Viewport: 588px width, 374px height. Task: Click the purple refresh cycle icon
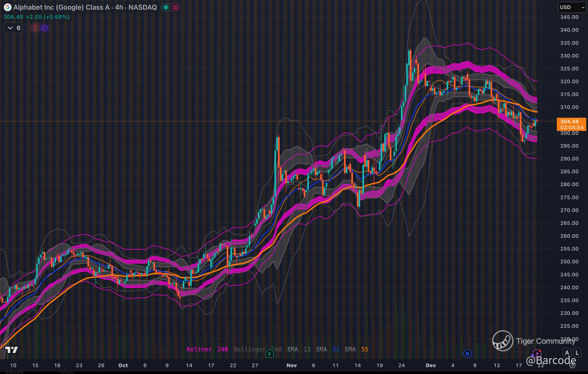(44, 28)
